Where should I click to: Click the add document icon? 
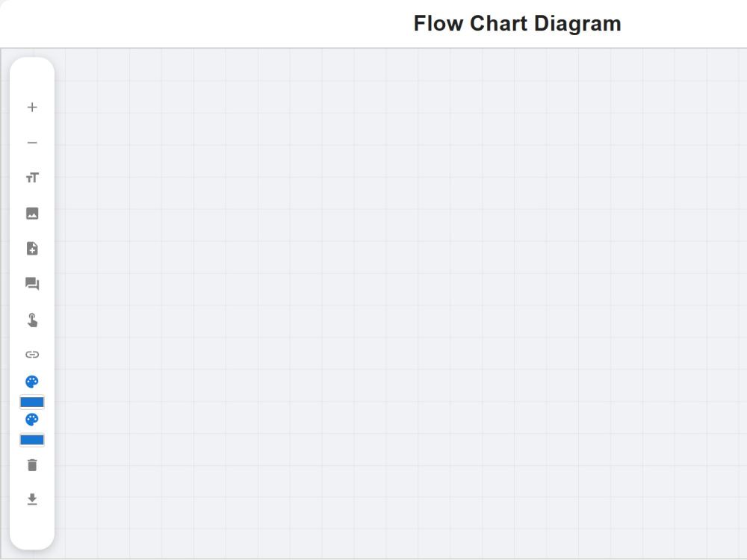(x=32, y=249)
